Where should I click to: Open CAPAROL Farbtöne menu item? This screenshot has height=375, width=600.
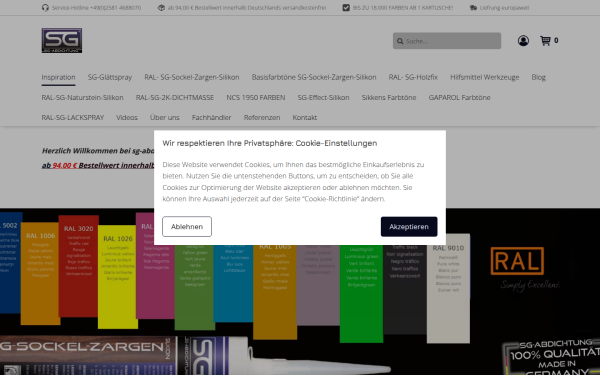pos(459,98)
